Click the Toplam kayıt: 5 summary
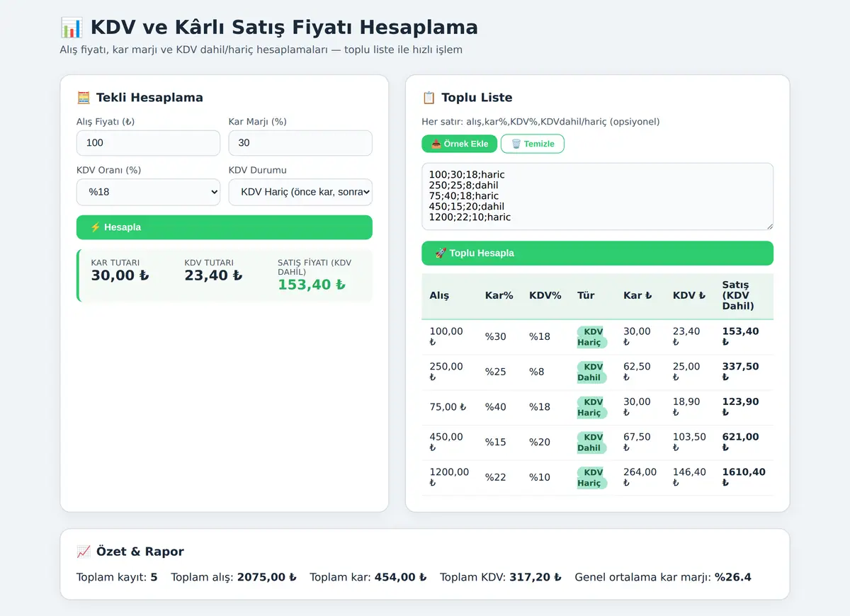Viewport: 850px width, 616px height. [117, 577]
